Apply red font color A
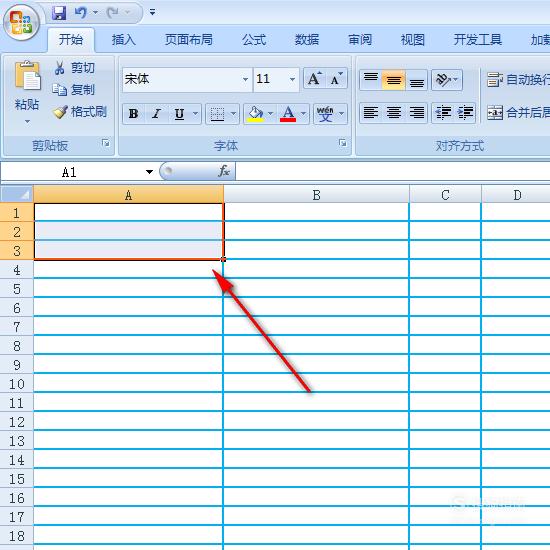The width and height of the screenshot is (550, 550). (x=288, y=114)
